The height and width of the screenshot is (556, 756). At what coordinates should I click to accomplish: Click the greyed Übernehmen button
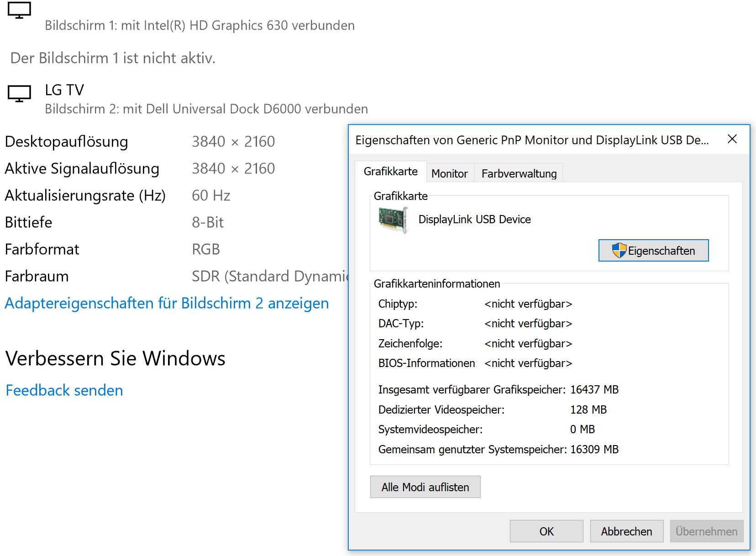707,531
